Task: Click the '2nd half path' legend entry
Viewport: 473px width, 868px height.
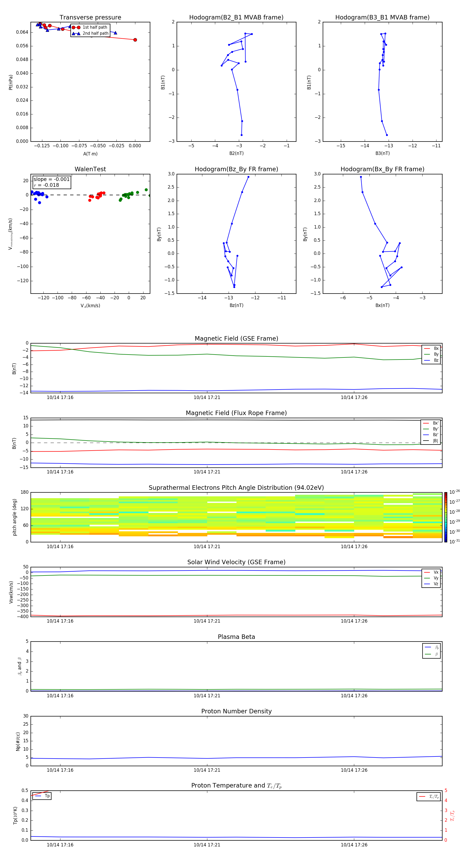Action: 90,33
